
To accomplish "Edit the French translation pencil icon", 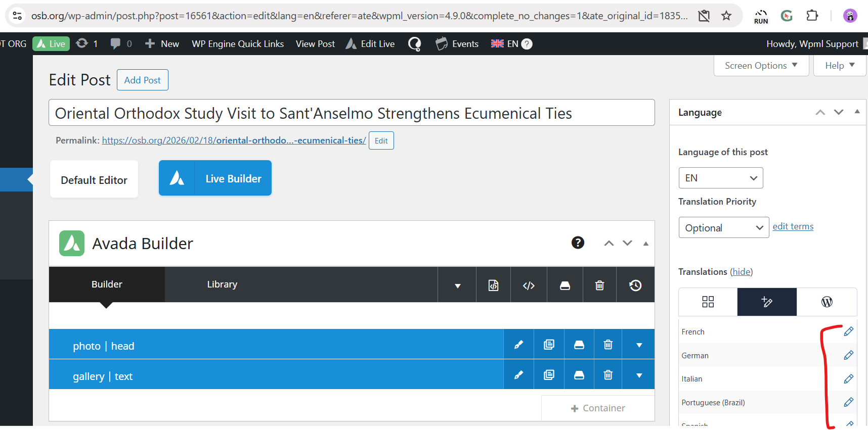I will pyautogui.click(x=848, y=331).
